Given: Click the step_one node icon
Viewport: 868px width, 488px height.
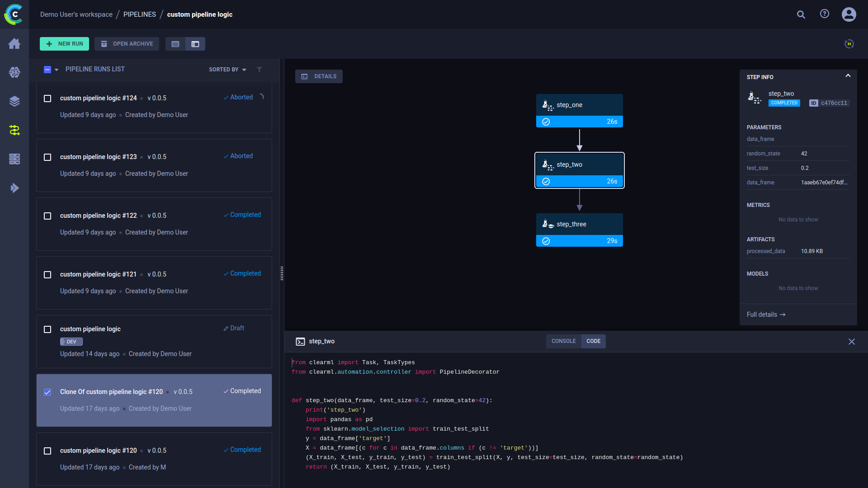Looking at the screenshot, I should 548,105.
